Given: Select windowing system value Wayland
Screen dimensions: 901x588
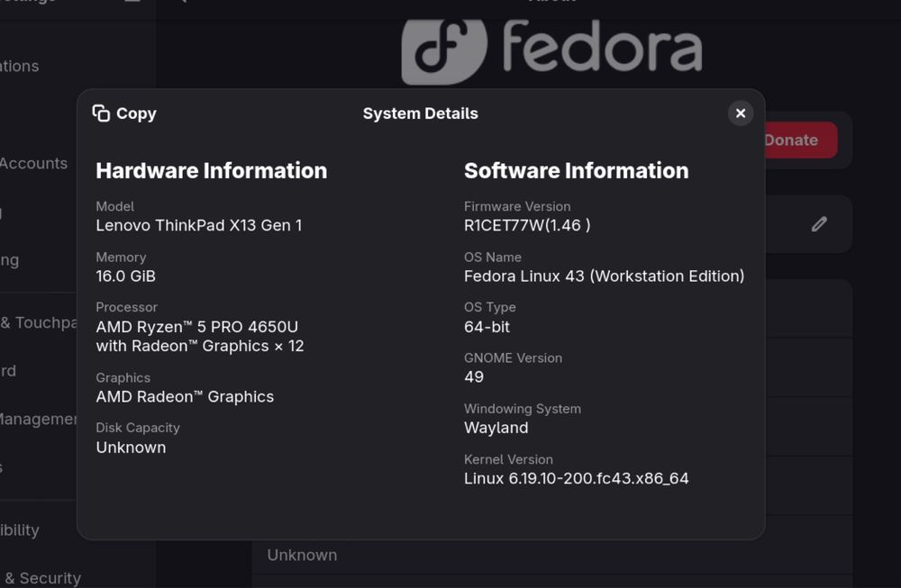Looking at the screenshot, I should point(496,428).
